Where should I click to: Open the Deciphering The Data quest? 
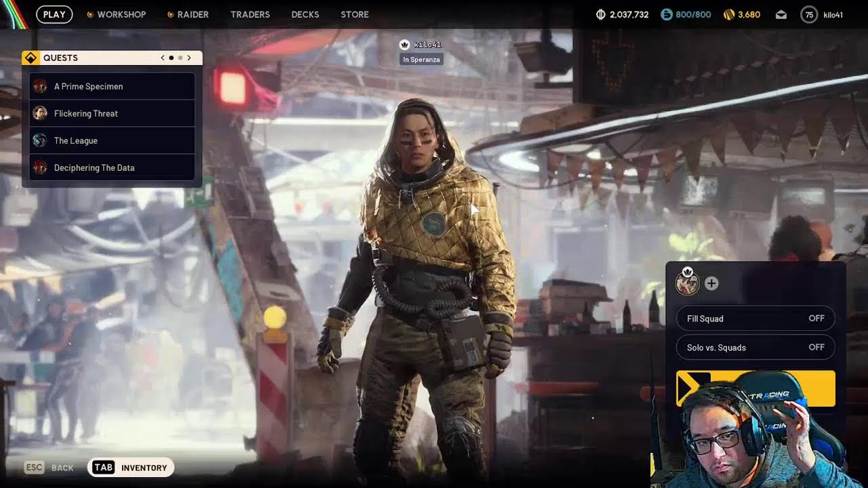point(112,167)
